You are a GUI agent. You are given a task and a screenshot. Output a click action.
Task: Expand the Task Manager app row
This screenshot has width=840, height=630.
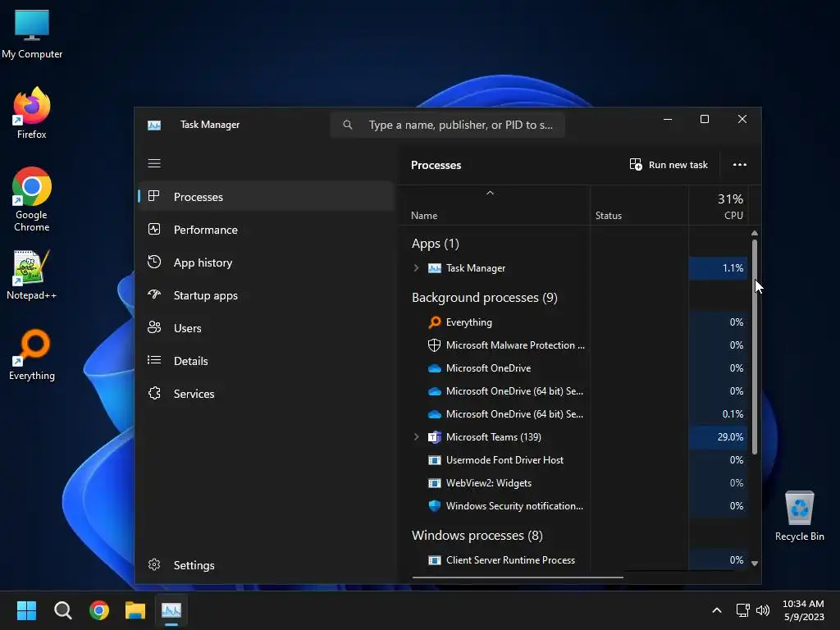[416, 268]
